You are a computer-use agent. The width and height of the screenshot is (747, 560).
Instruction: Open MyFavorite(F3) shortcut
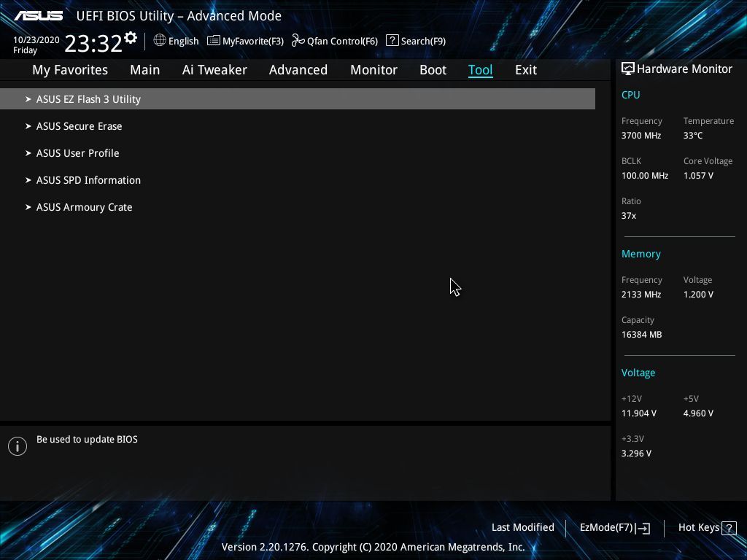tap(245, 41)
